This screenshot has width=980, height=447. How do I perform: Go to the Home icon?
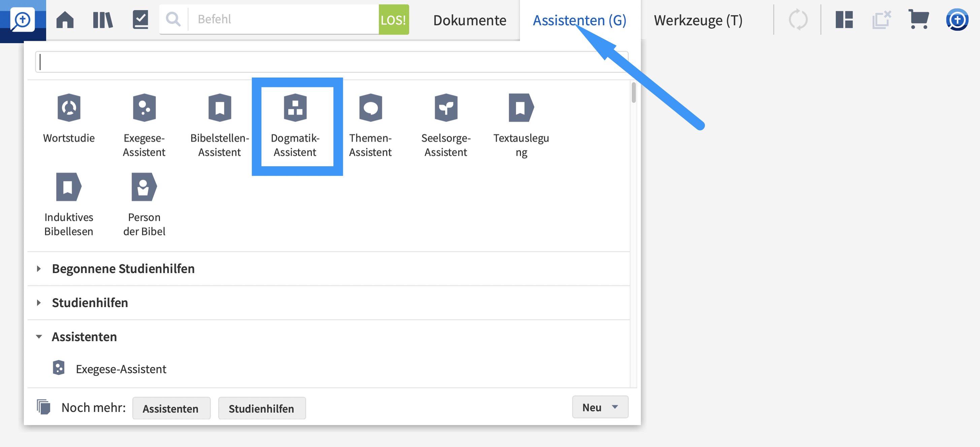click(65, 20)
